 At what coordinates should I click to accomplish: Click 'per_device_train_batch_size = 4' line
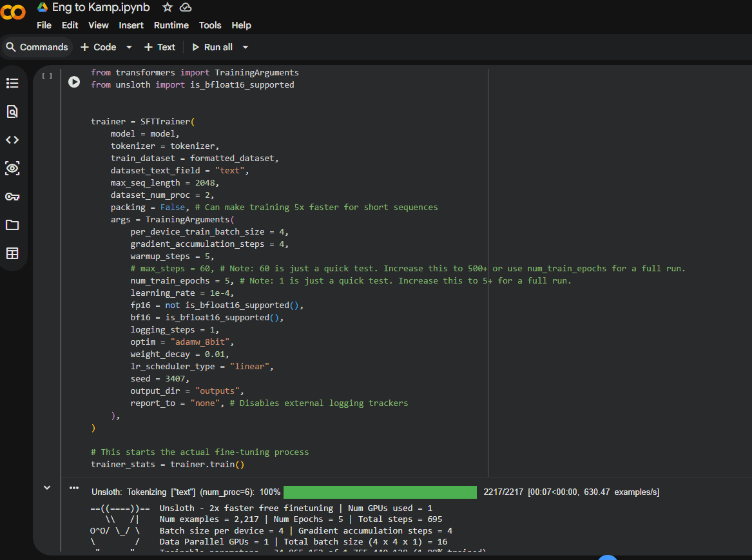[209, 232]
